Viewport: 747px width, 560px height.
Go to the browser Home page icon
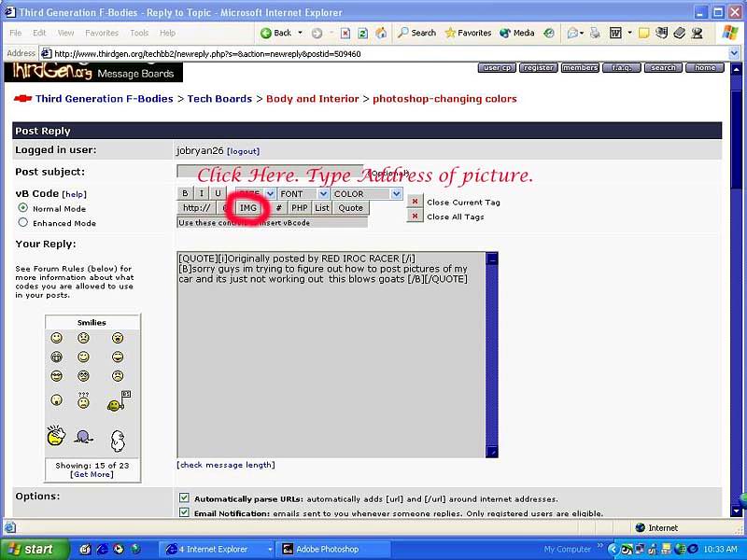(380, 33)
